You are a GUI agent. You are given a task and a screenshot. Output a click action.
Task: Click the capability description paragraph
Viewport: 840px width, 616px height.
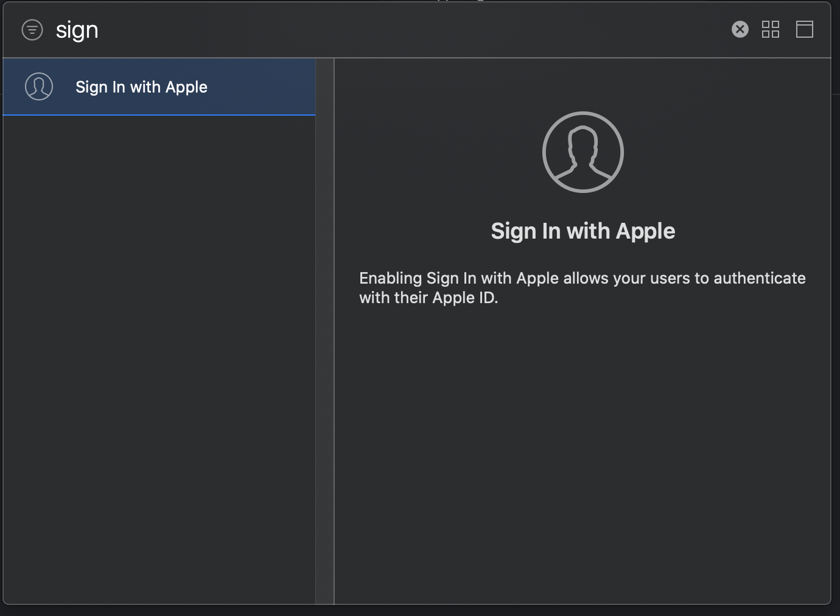pyautogui.click(x=582, y=288)
